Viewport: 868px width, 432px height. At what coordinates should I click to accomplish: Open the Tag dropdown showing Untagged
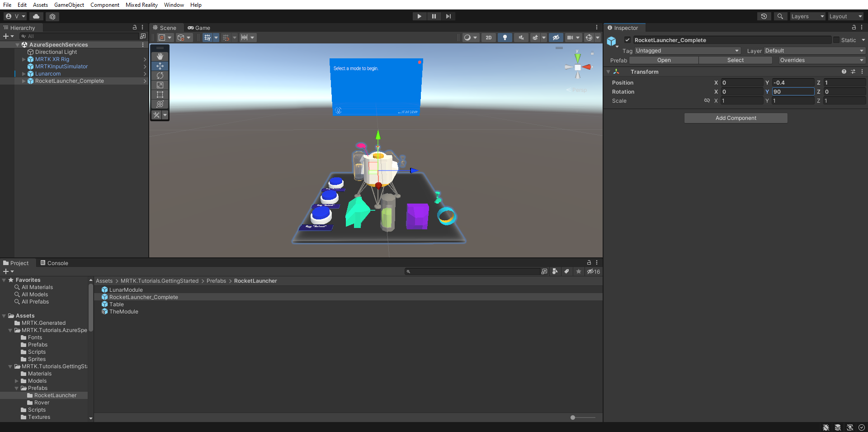687,51
